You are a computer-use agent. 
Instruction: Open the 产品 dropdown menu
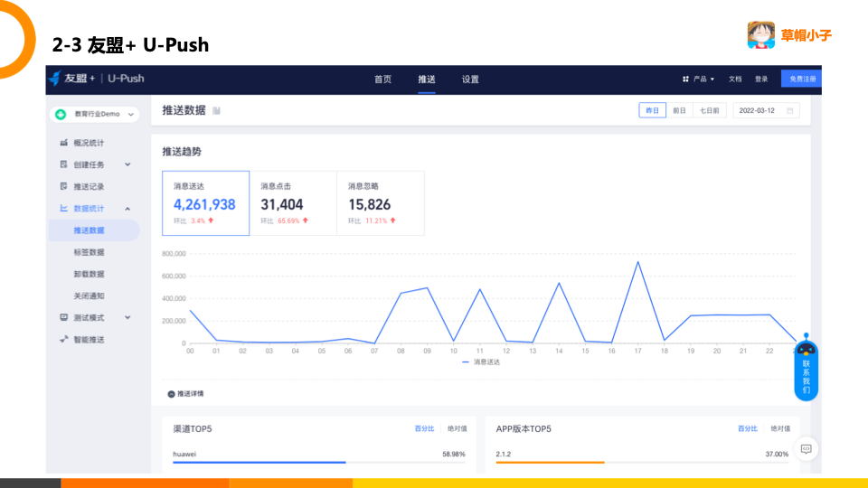[x=698, y=80]
